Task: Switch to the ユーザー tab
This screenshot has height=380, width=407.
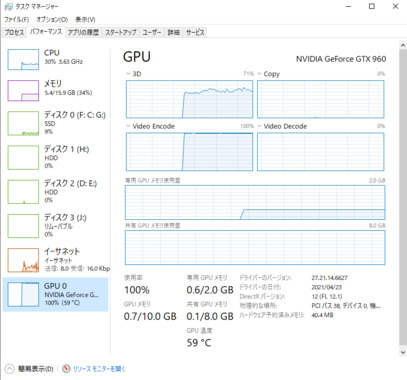Action: pyautogui.click(x=152, y=32)
